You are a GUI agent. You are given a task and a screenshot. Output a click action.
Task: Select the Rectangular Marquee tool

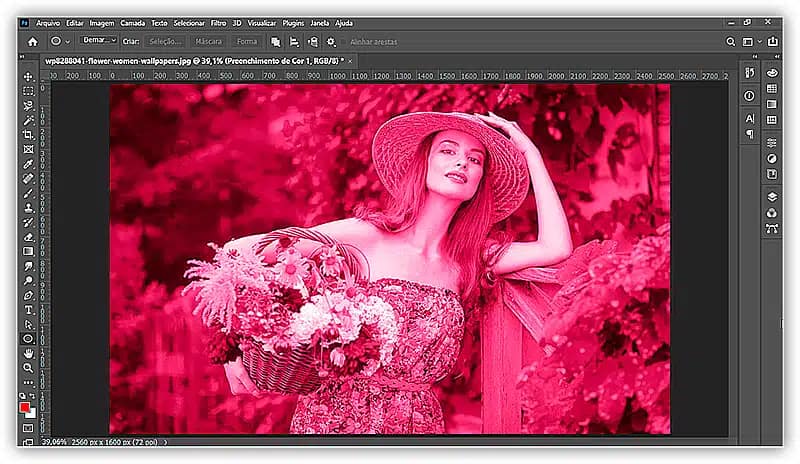click(x=28, y=91)
